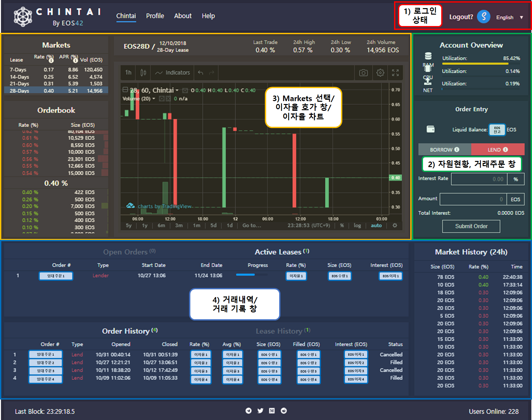The height and width of the screenshot is (420, 532).
Task: Toggle fullscreen chart mode icon
Action: [395, 73]
